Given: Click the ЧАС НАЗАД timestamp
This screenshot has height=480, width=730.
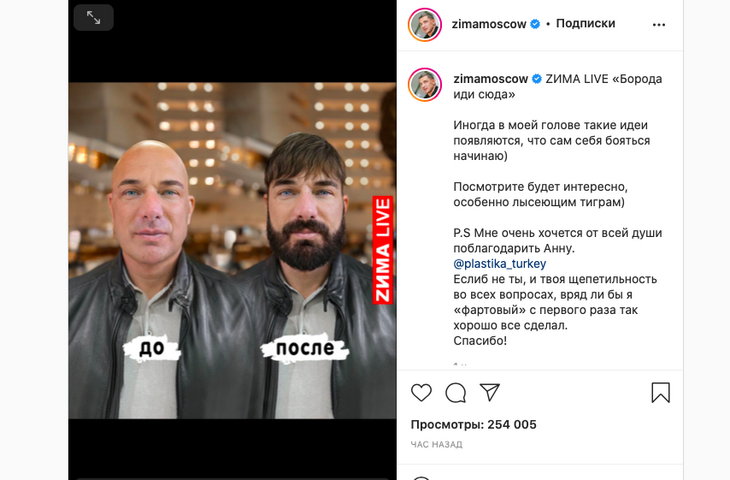Looking at the screenshot, I should click(436, 445).
